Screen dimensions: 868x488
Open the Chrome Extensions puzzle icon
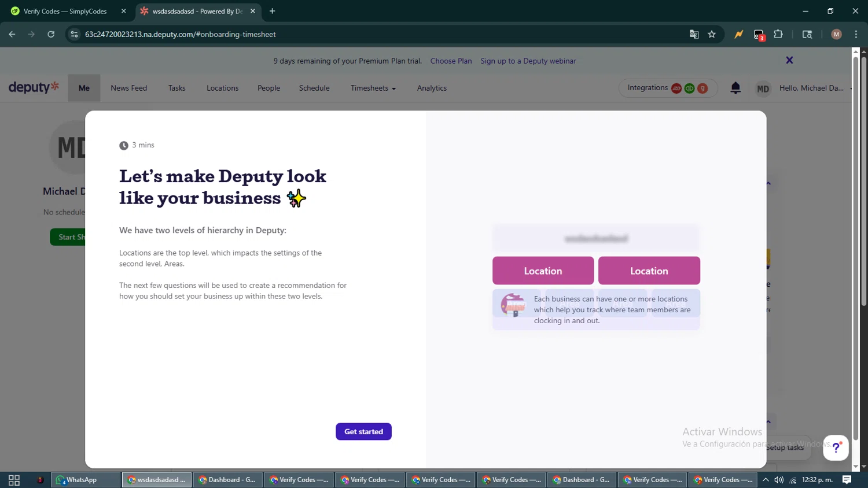pos(778,34)
